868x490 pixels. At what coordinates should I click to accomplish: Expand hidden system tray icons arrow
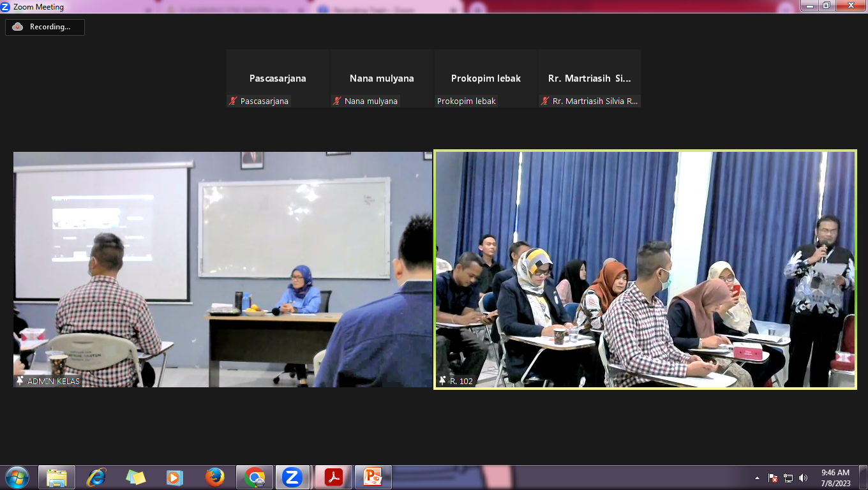click(x=757, y=478)
